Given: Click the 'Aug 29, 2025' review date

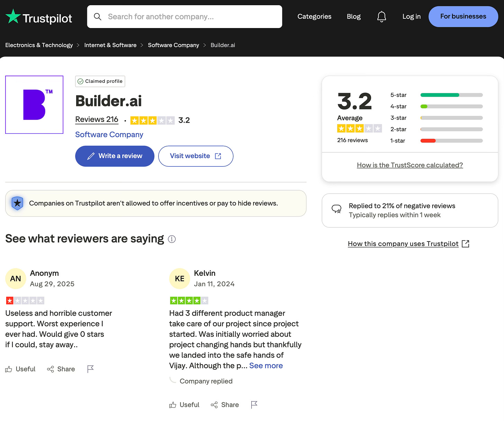Looking at the screenshot, I should tap(52, 284).
